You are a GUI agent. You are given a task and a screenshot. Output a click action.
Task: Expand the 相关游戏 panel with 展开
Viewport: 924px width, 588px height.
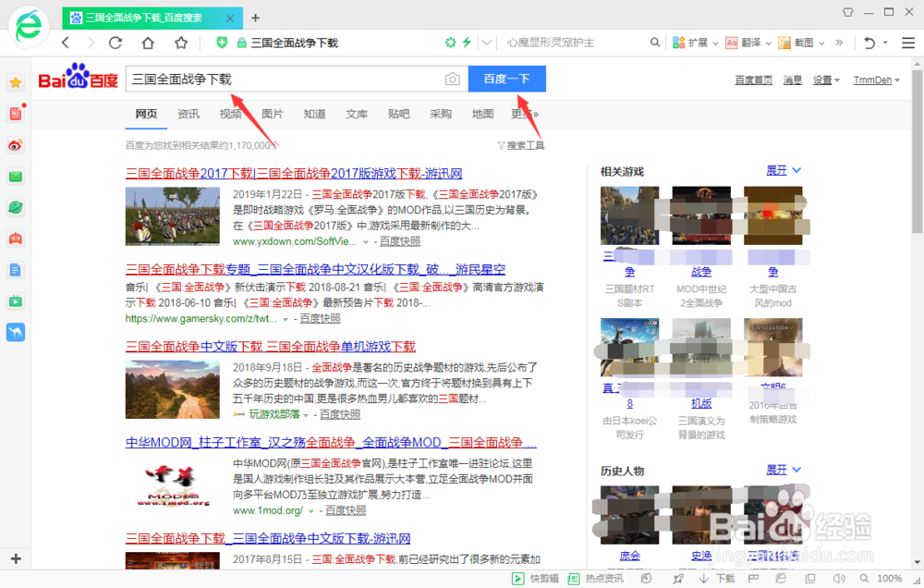point(777,170)
